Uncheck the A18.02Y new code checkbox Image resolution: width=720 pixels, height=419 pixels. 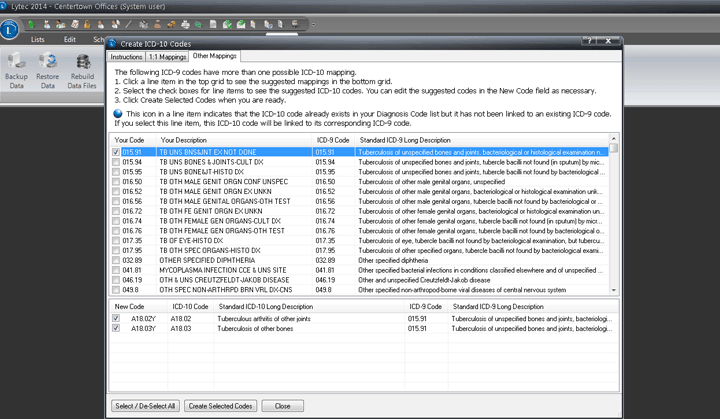116,318
